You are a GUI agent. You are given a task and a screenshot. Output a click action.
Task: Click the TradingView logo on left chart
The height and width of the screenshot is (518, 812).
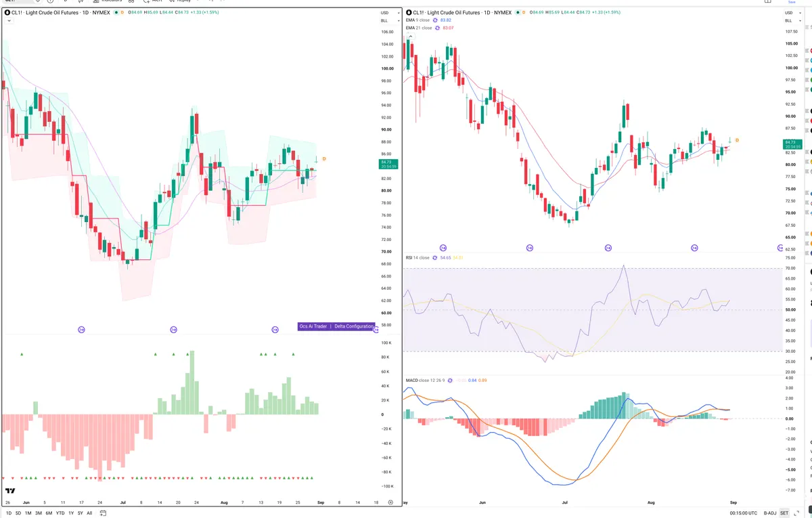click(x=10, y=491)
